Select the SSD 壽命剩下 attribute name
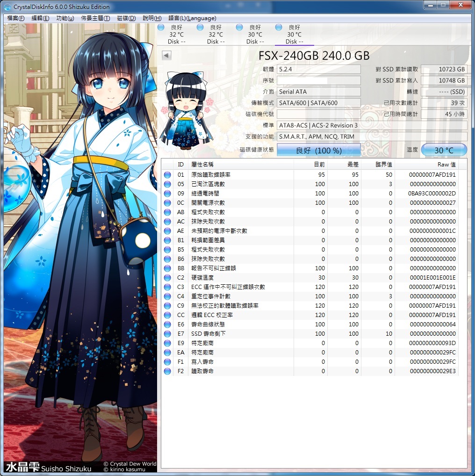This screenshot has width=475, height=476. [x=208, y=334]
